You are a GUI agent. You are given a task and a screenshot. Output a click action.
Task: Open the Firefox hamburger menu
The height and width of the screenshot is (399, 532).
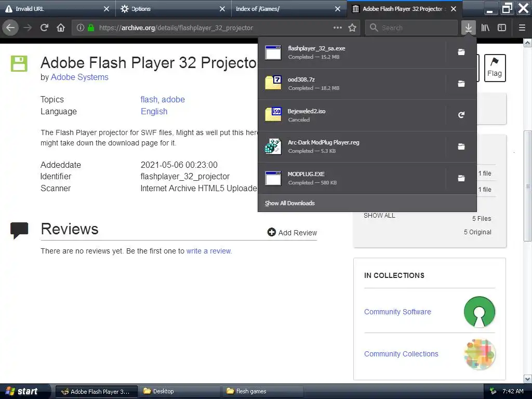coord(522,28)
